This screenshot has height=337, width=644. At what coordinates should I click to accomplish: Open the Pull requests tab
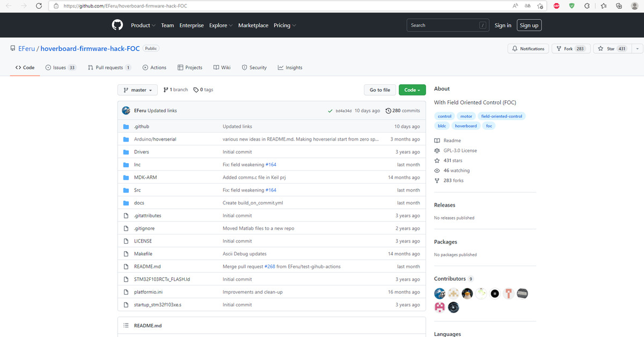(109, 68)
